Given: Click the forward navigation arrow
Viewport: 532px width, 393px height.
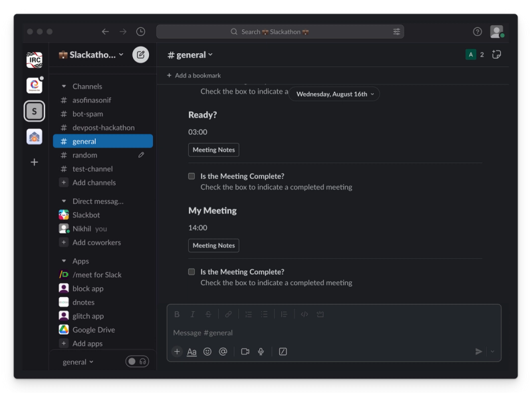Looking at the screenshot, I should coord(123,31).
